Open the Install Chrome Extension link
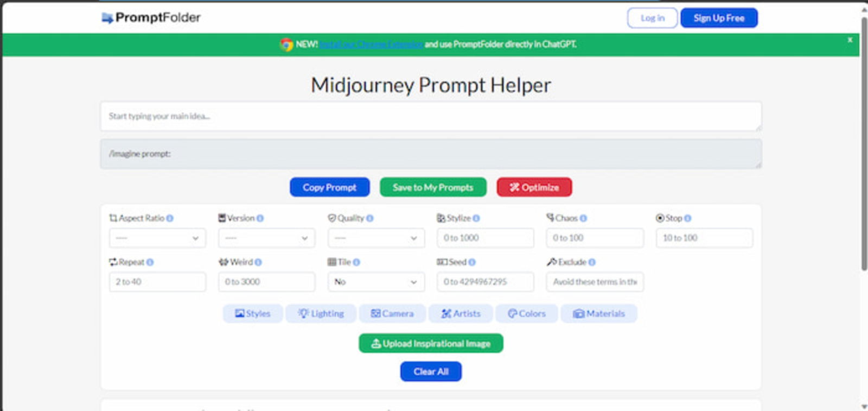The width and height of the screenshot is (868, 411). (x=371, y=45)
